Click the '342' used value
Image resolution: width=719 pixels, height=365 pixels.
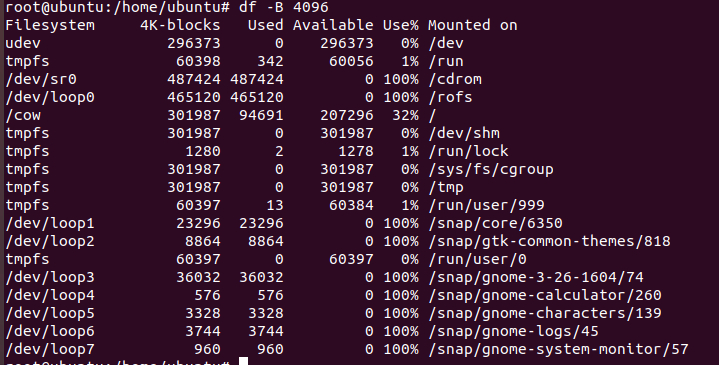(x=270, y=61)
